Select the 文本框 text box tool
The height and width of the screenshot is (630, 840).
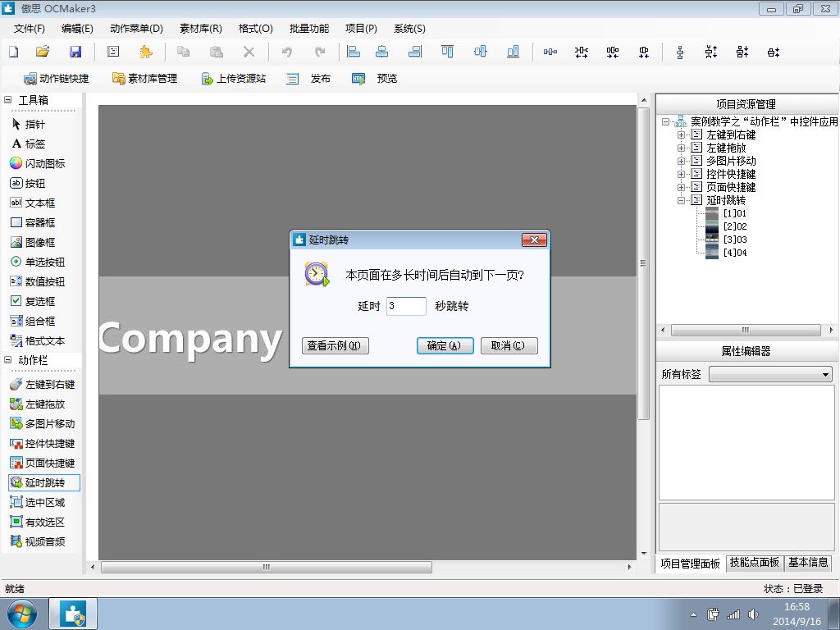tap(33, 203)
